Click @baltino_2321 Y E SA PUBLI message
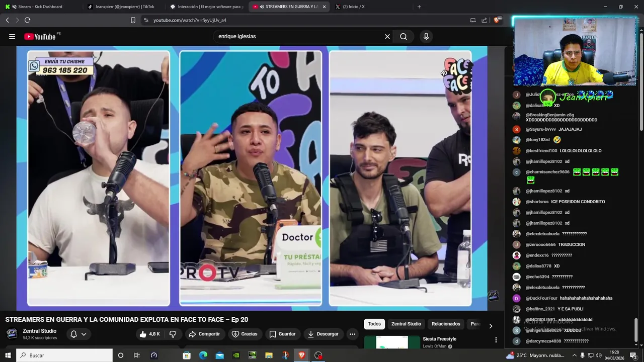Image resolution: width=644 pixels, height=362 pixels. click(x=554, y=309)
